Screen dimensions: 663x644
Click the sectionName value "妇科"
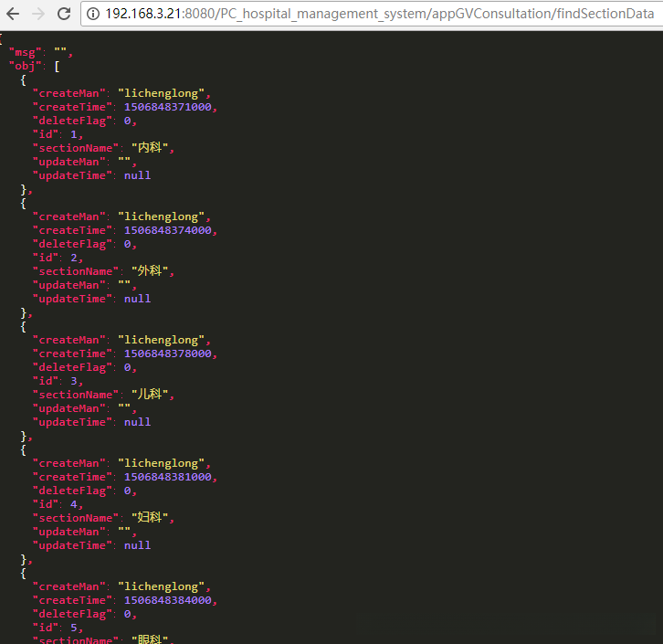tap(150, 518)
